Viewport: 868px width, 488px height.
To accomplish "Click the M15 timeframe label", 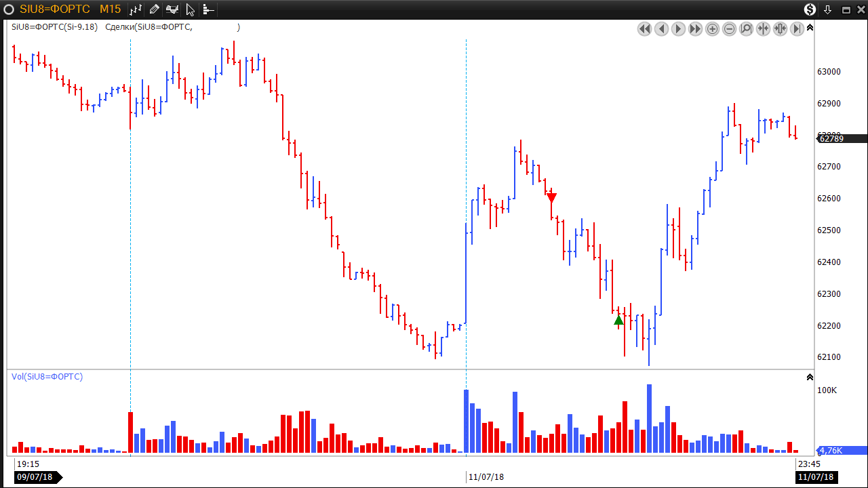I will (110, 9).
